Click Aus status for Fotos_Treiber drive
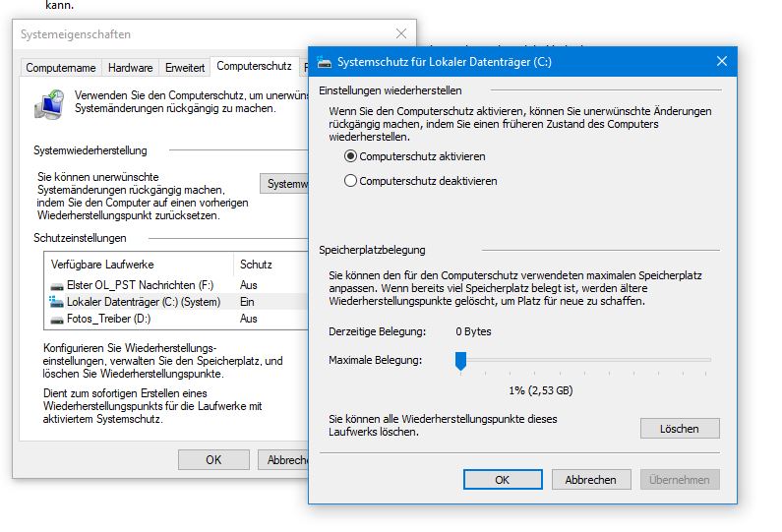782x532 pixels. (248, 319)
